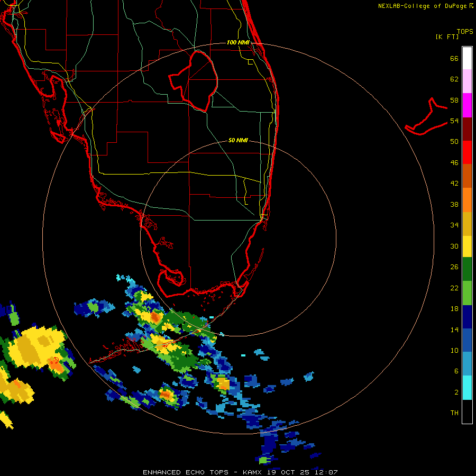Click the [K FT] units label
The image size is (476, 476).
(447, 37)
